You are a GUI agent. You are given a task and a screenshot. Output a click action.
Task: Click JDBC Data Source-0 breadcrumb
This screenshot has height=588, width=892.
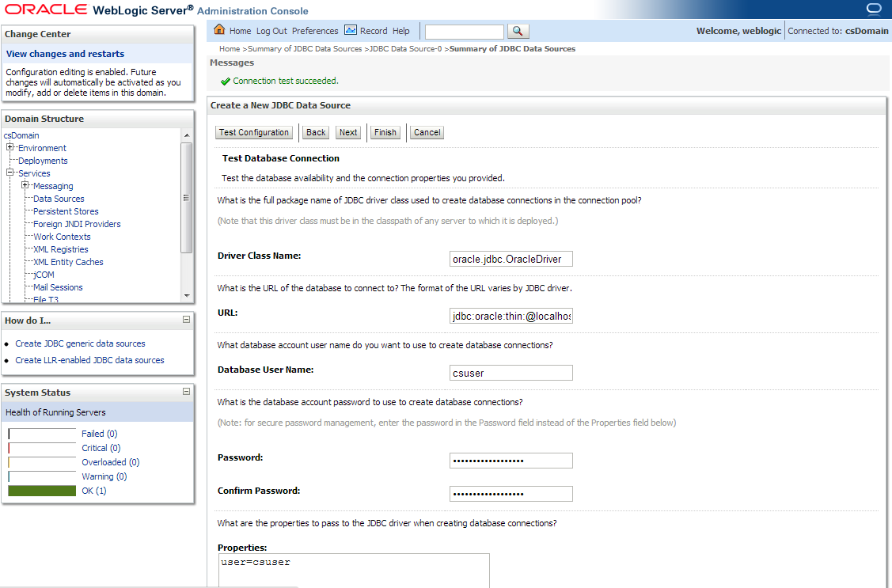click(x=405, y=49)
